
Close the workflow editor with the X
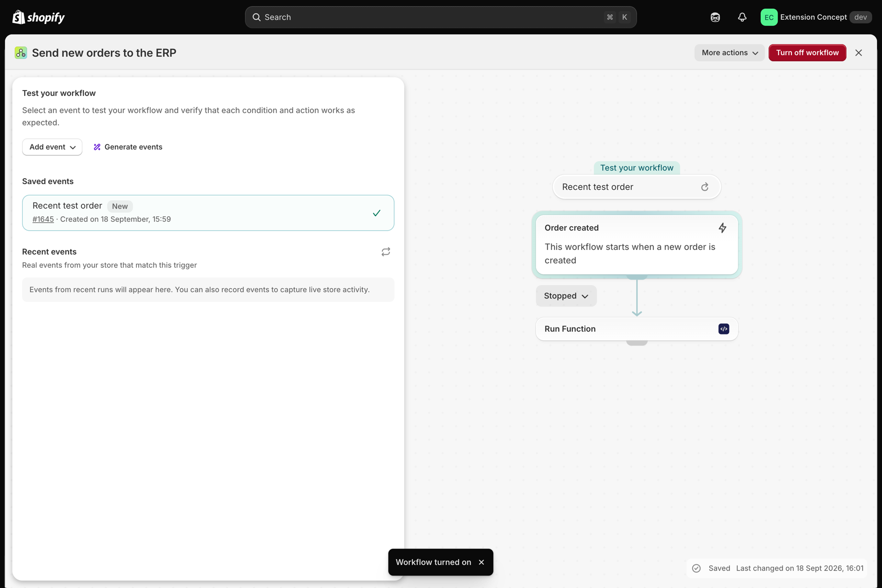859,53
